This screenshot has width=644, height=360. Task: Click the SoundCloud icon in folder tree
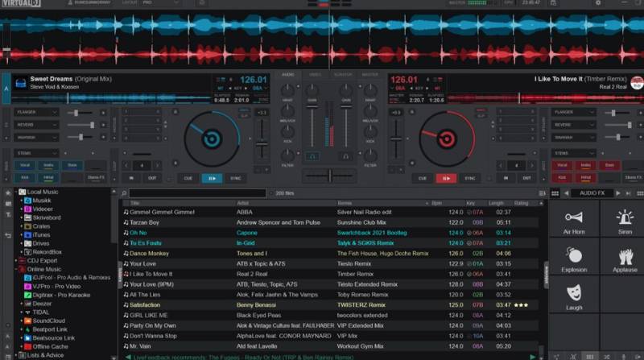[28, 321]
